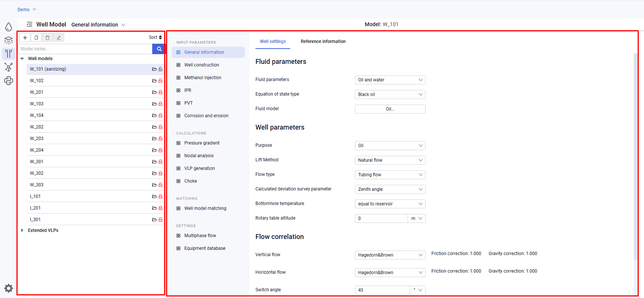Open the Switch angle unit dropdown
644x298 pixels.
[418, 290]
